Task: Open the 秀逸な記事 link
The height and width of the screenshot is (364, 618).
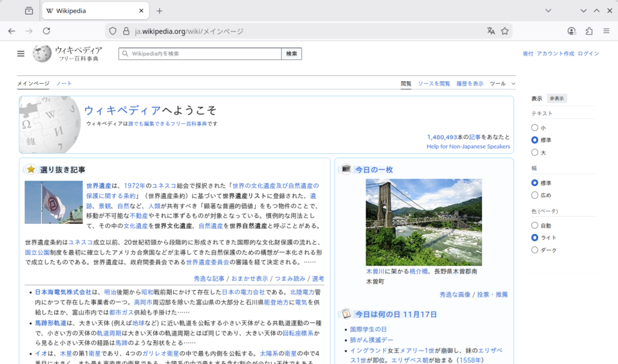Action: click(209, 278)
